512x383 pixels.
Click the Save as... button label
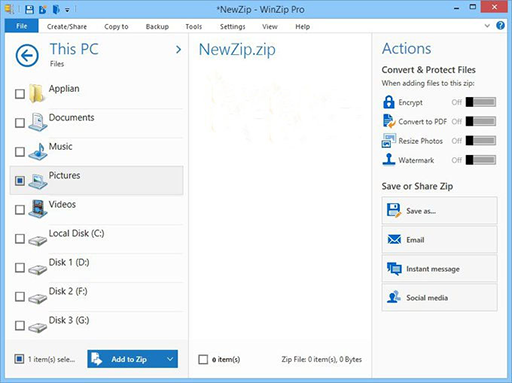click(421, 211)
